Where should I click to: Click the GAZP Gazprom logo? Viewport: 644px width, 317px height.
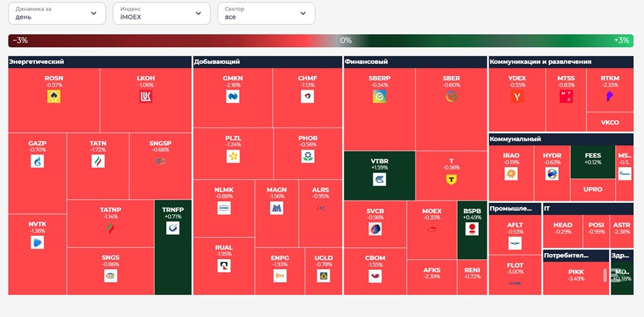pos(37,161)
